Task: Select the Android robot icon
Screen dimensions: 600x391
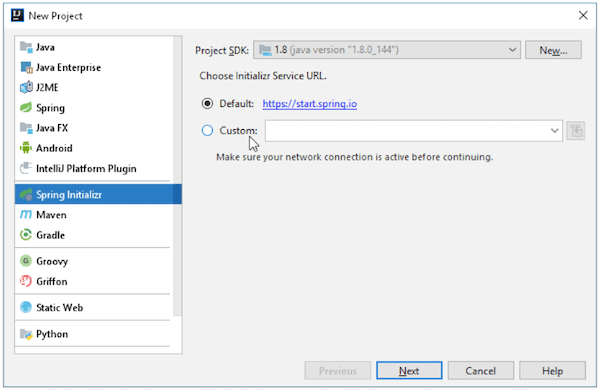Action: click(x=26, y=148)
